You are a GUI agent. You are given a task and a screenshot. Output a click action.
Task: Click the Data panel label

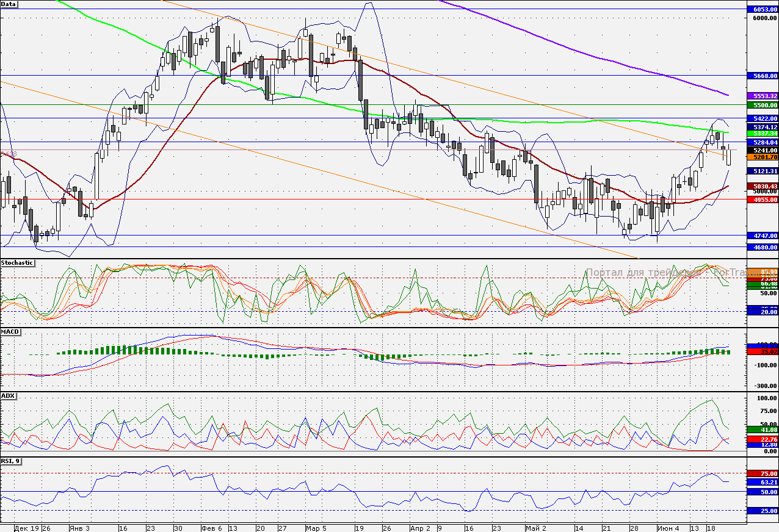click(x=9, y=4)
